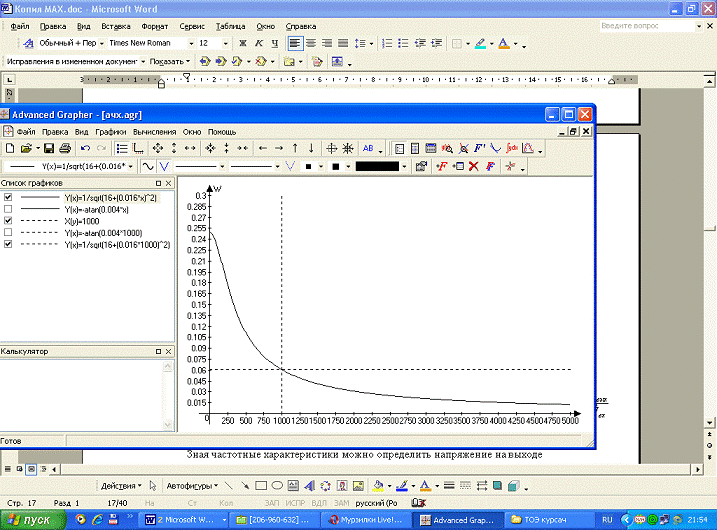Open the graph properties icon next to color box
717x530 pixels.
[421, 166]
